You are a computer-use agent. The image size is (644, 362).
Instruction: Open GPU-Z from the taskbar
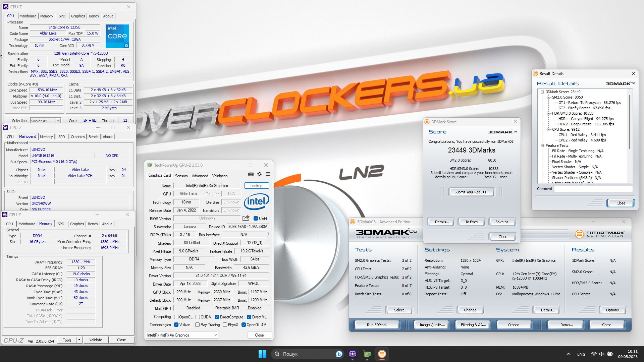pyautogui.click(x=367, y=354)
